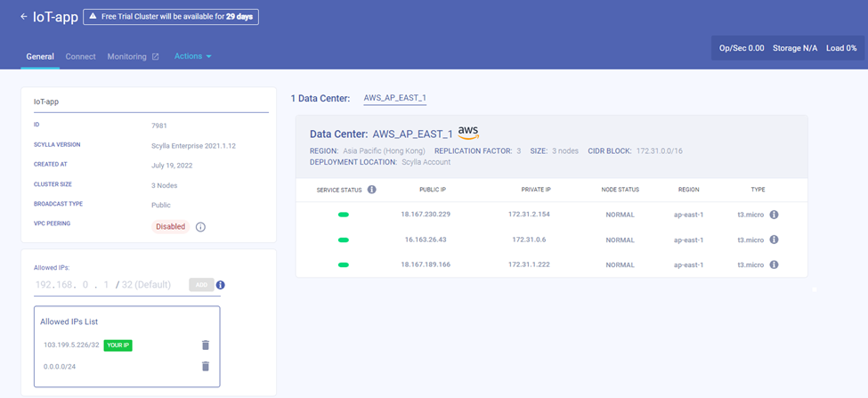This screenshot has height=398, width=868.
Task: Click TYPE column header
Action: 758,190
